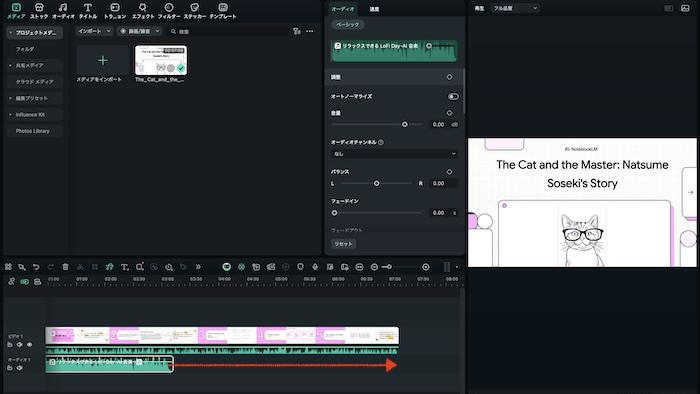Click the voiceover microphone icon
This screenshot has height=394, width=700.
315,267
